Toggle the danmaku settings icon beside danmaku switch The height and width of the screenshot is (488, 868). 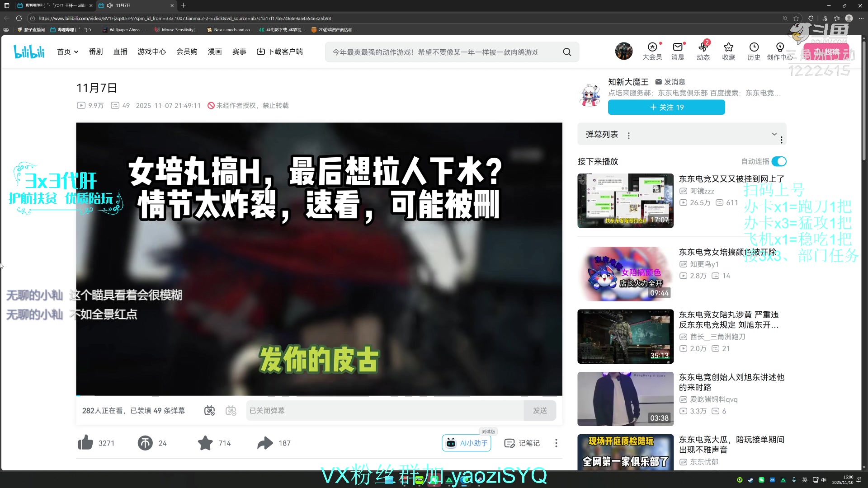(x=231, y=410)
